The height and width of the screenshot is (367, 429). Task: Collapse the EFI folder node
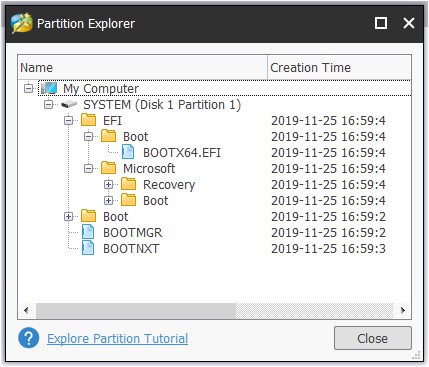69,120
